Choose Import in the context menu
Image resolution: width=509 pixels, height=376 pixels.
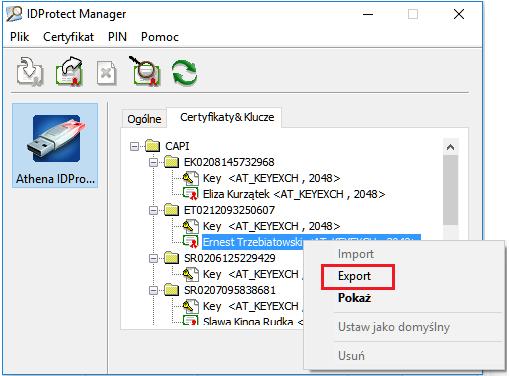point(356,254)
